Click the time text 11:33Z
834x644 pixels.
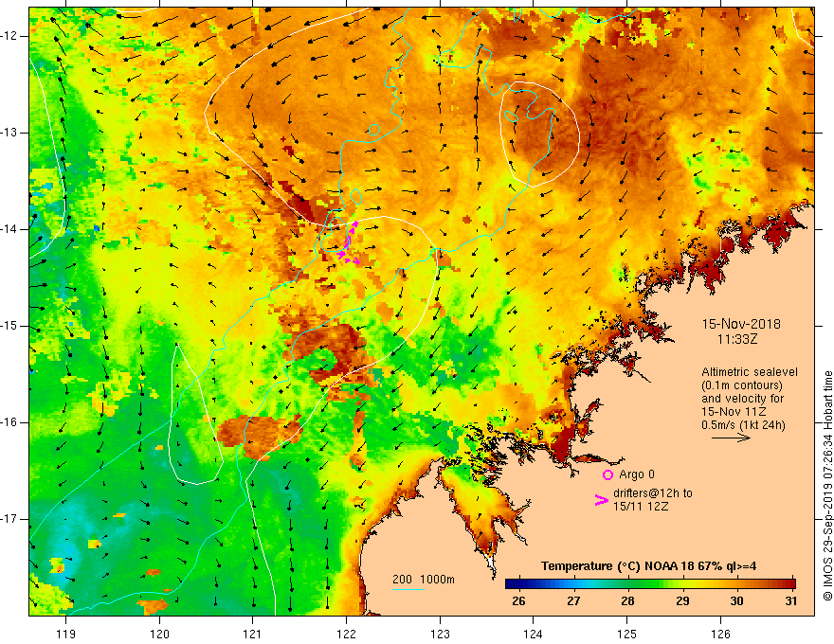736,338
